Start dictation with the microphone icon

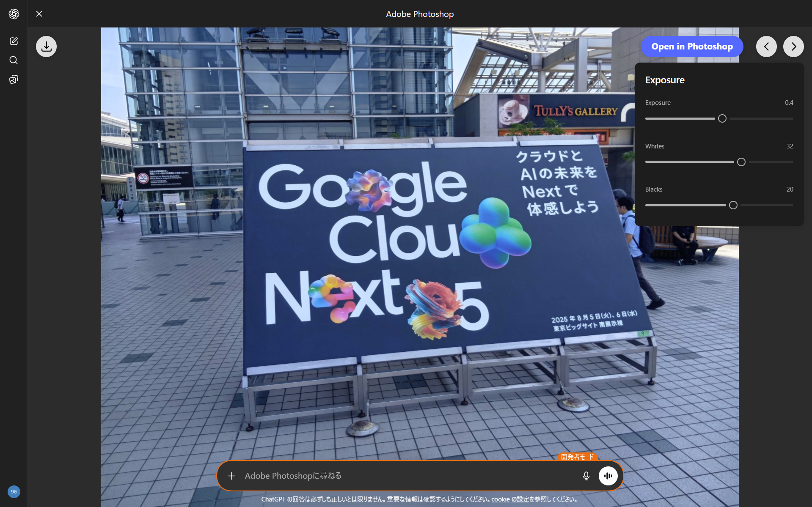[x=586, y=476]
